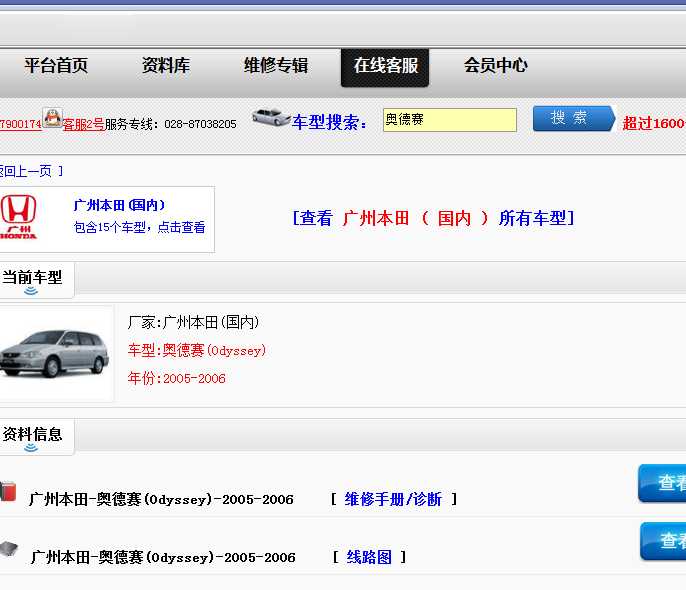The image size is (686, 590).
Task: Open the 客服2号 link
Action: pyautogui.click(x=84, y=124)
